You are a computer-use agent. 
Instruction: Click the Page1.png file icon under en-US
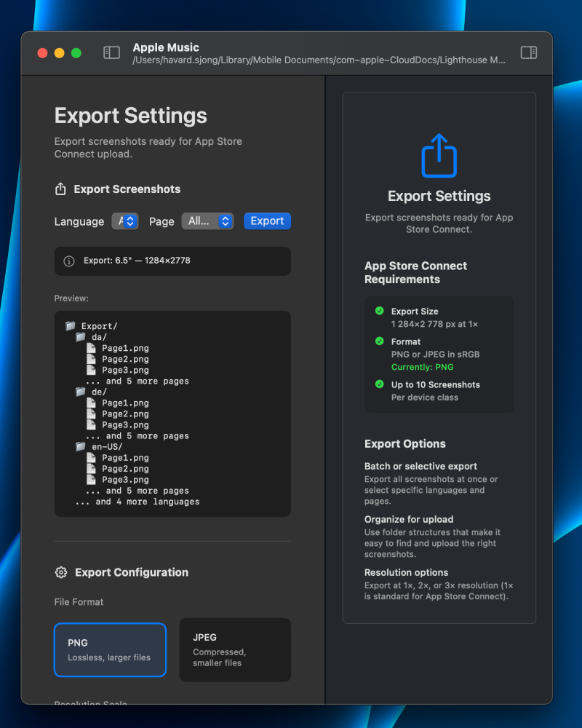[x=90, y=457]
